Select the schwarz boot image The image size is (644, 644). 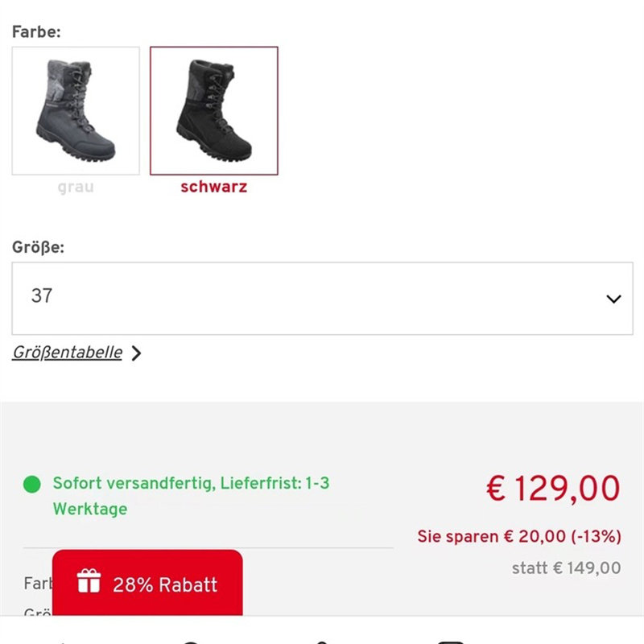[214, 110]
